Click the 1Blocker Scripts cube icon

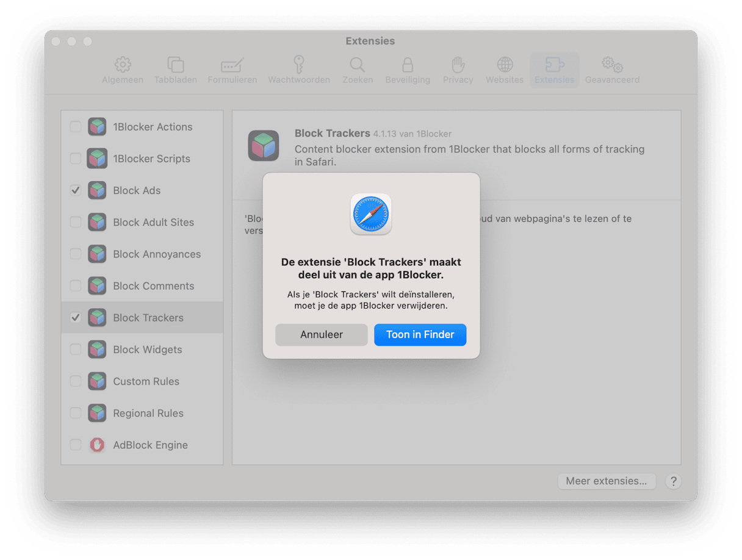(97, 159)
